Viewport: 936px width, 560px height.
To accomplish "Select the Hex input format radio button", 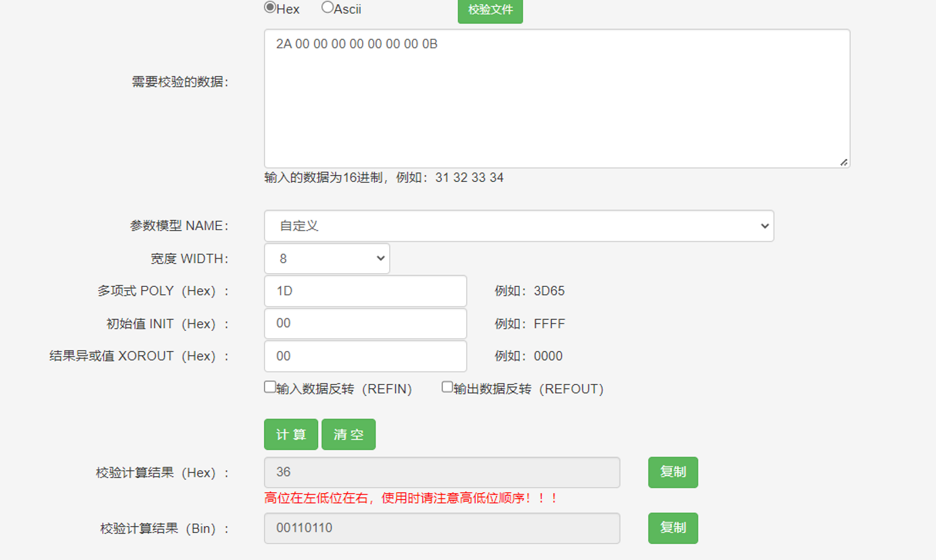I will click(x=270, y=7).
